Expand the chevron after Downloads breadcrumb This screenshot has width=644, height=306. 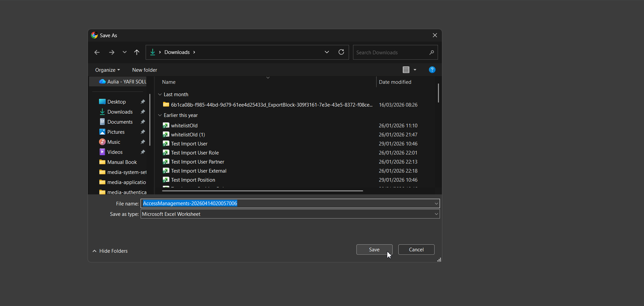point(194,52)
